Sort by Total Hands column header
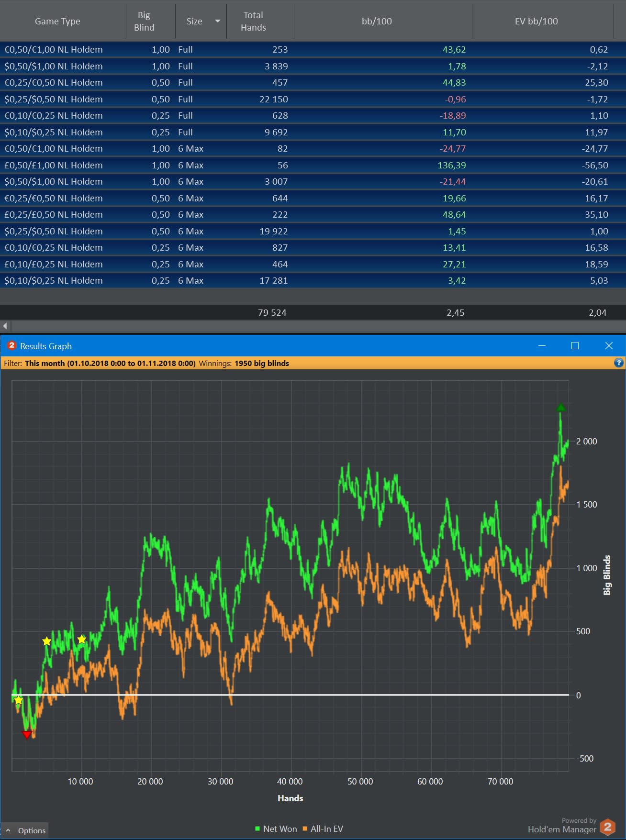 coord(253,21)
